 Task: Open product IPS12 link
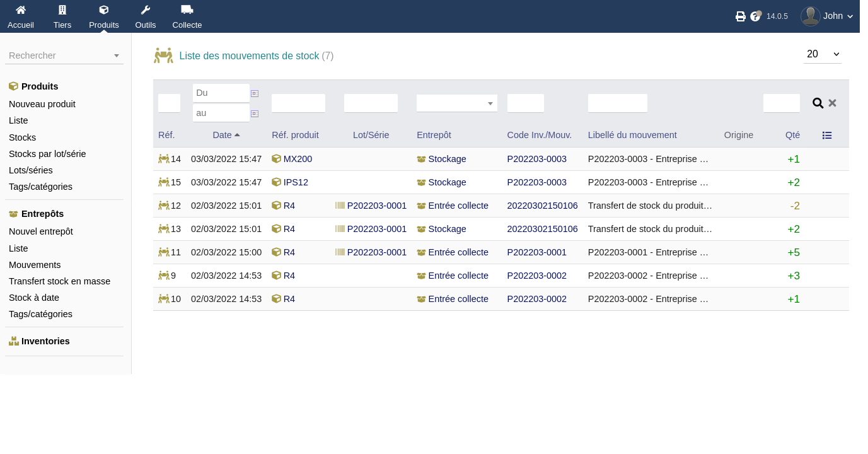pyautogui.click(x=296, y=182)
